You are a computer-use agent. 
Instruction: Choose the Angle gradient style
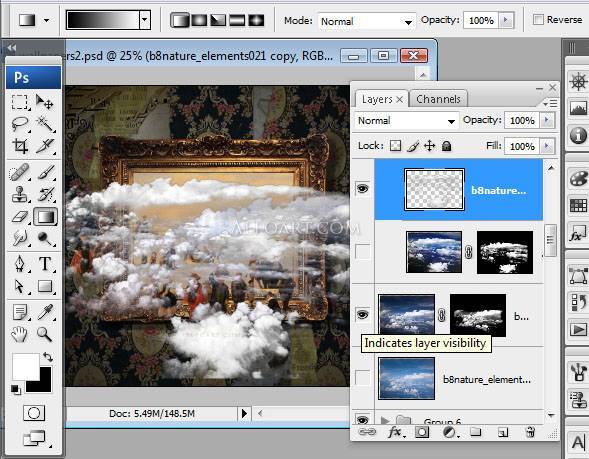click(x=218, y=20)
